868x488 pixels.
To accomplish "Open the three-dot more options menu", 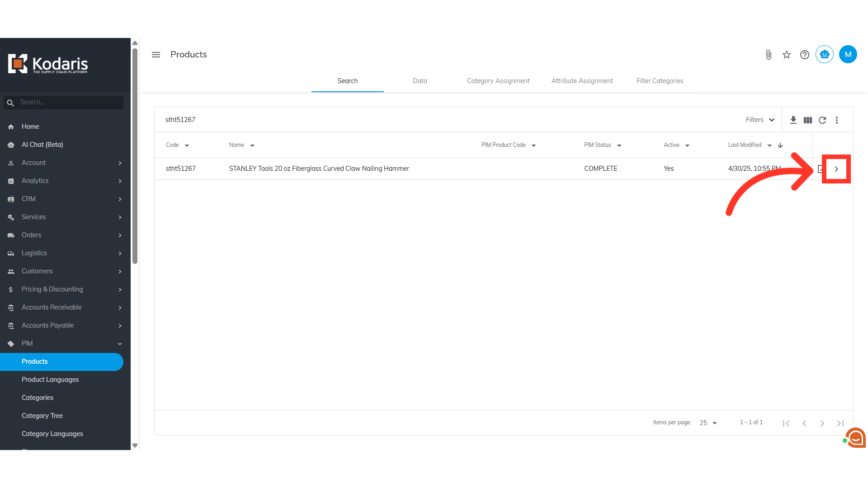I will coord(837,120).
